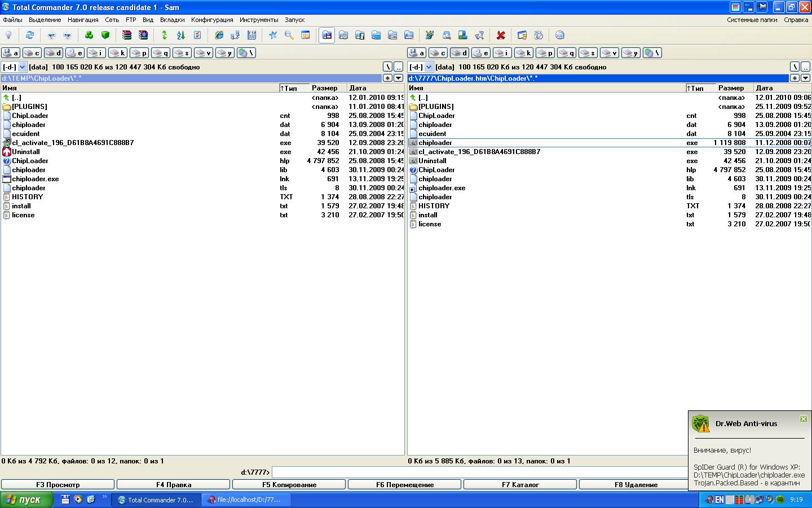Switch left panel to drive k
The width and height of the screenshot is (812, 508).
click(x=117, y=53)
